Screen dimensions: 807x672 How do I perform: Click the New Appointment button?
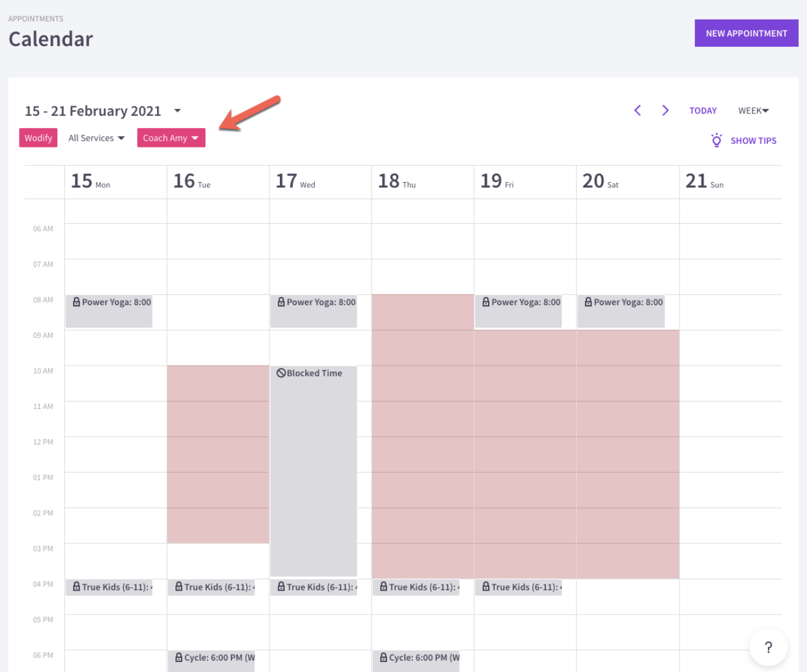click(x=746, y=33)
